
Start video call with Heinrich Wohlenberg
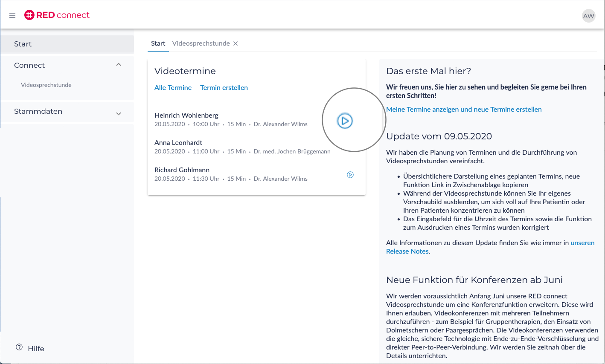pyautogui.click(x=345, y=121)
